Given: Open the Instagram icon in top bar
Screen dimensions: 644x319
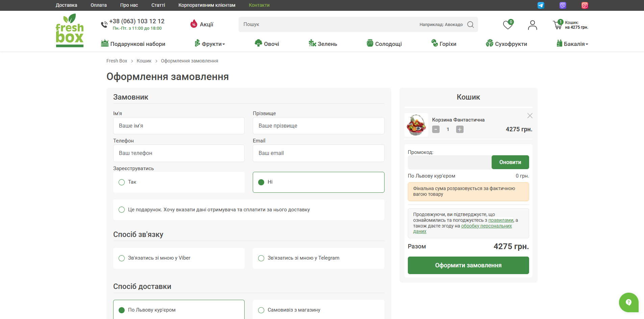Looking at the screenshot, I should coord(585,5).
